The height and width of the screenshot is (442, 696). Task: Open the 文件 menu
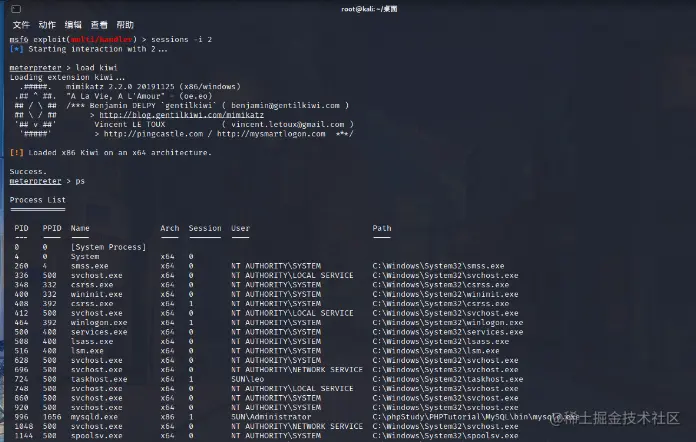pos(21,25)
